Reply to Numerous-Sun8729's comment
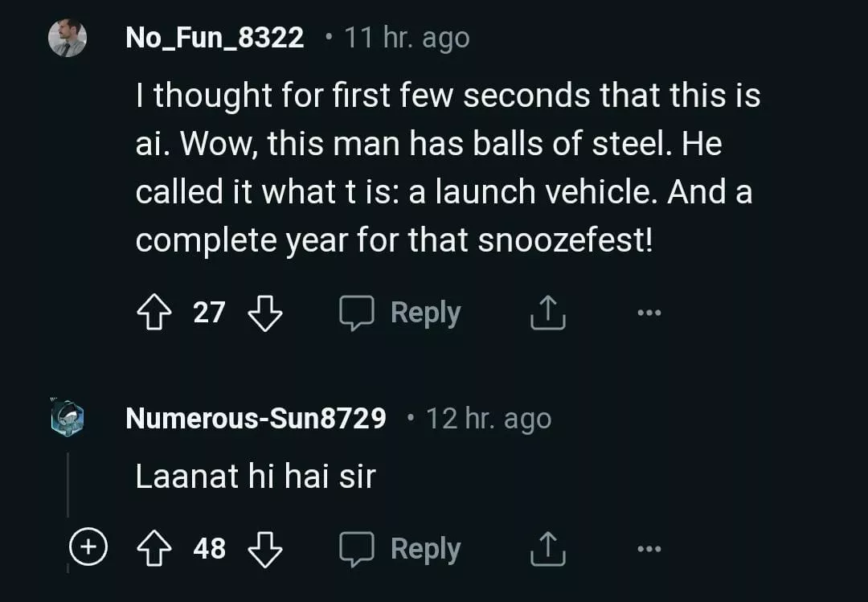Image resolution: width=868 pixels, height=602 pixels. [x=400, y=549]
